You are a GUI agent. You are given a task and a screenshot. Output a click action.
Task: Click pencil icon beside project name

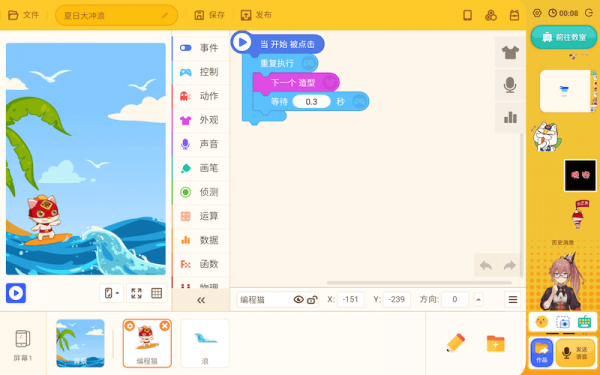pyautogui.click(x=165, y=15)
